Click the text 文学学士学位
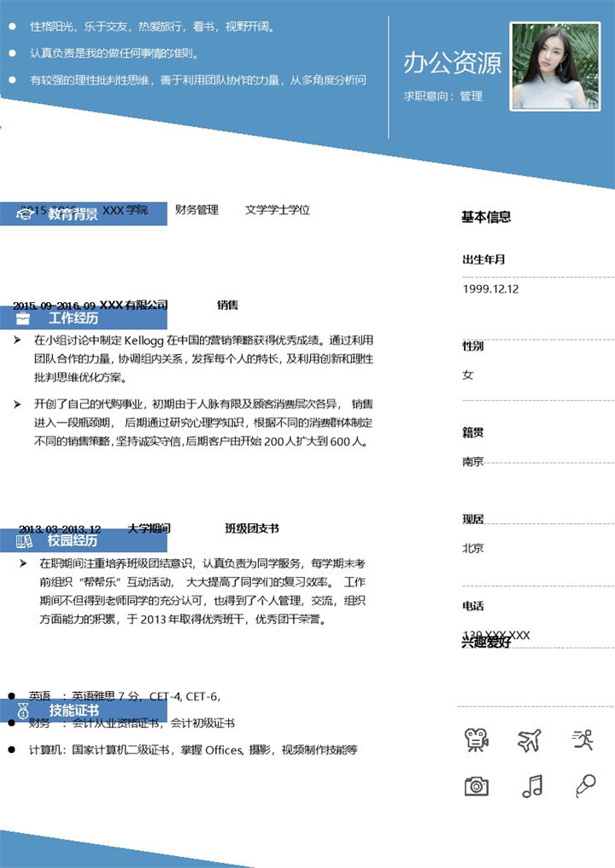The image size is (615, 868). (x=277, y=210)
